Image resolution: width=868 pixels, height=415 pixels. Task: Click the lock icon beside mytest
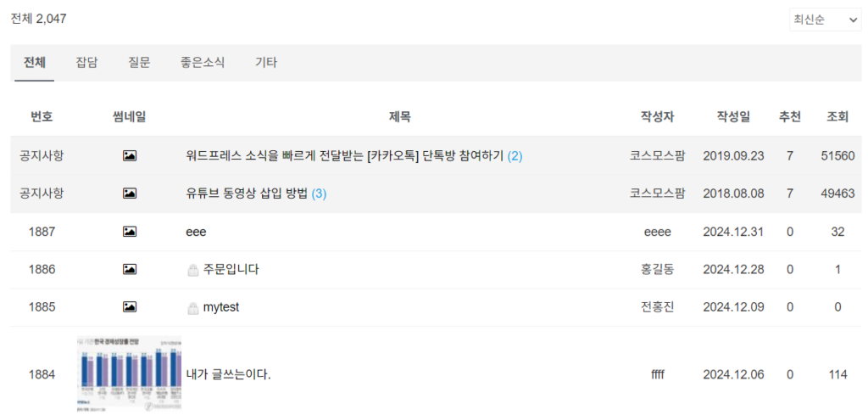click(192, 308)
